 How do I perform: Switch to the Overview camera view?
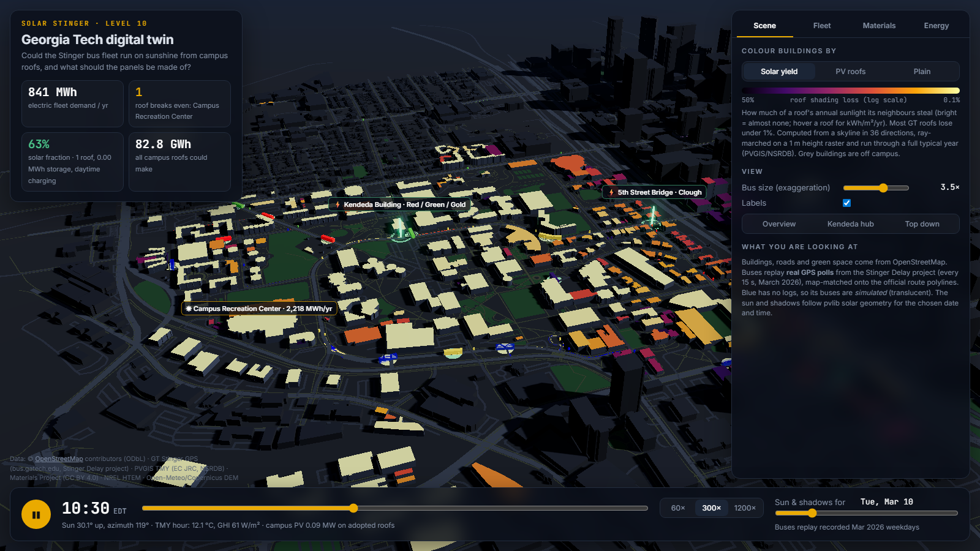[x=779, y=224]
